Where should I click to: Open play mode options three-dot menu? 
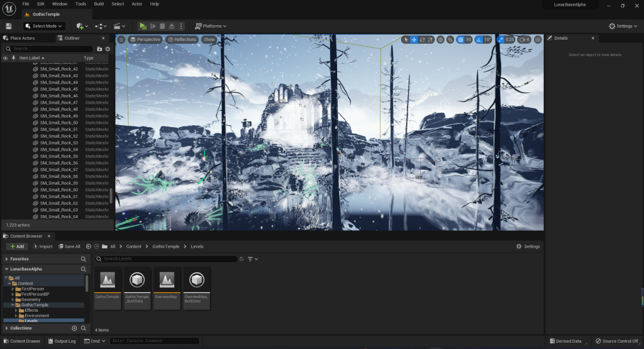point(181,26)
